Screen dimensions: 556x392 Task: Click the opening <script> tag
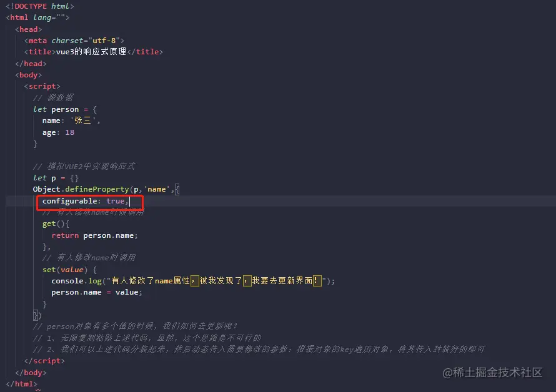42,87
